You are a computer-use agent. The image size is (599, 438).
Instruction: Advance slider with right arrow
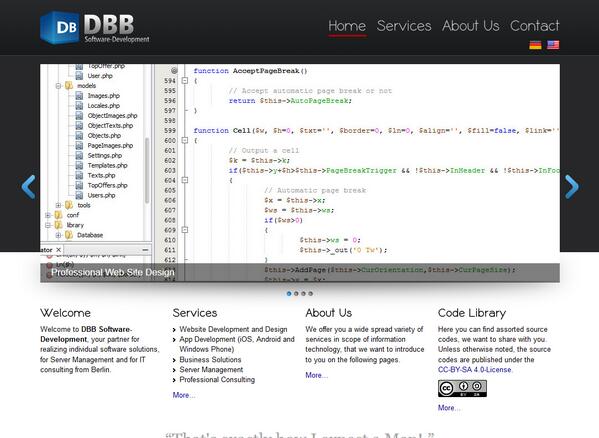(x=572, y=187)
